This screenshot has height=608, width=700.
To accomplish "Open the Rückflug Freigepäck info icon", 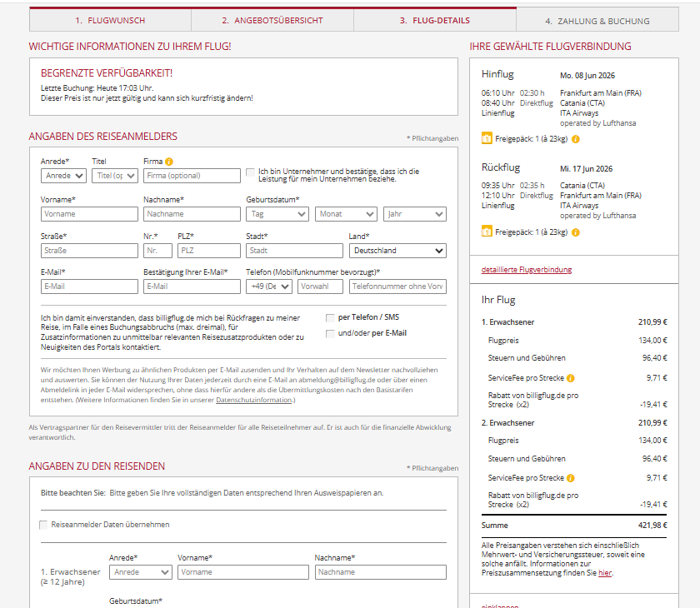I will [x=576, y=232].
